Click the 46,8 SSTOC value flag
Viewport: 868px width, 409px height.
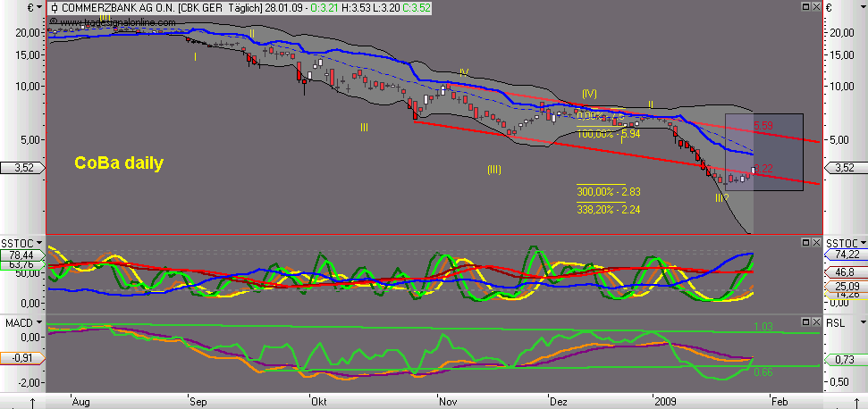(x=846, y=272)
